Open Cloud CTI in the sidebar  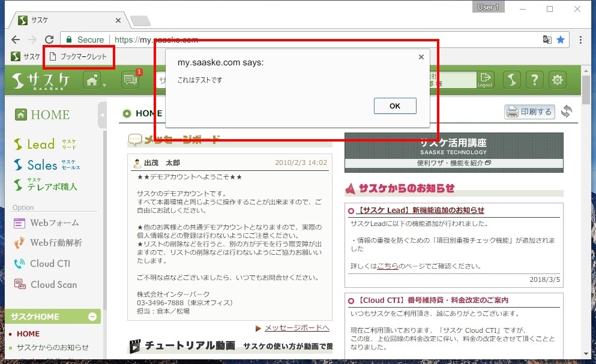[50, 264]
